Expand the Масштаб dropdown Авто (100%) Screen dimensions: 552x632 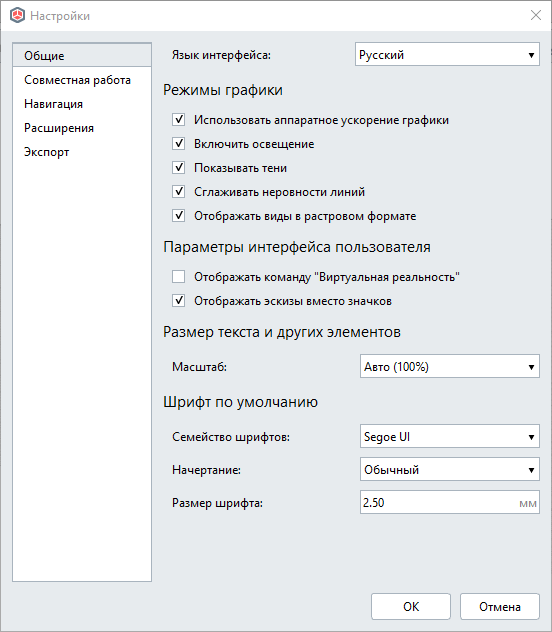450,366
